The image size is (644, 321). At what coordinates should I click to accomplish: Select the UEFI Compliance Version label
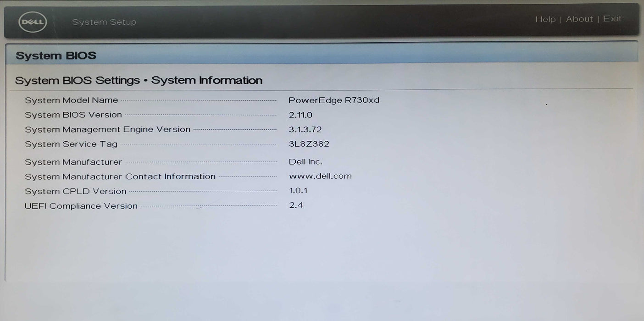tap(81, 206)
